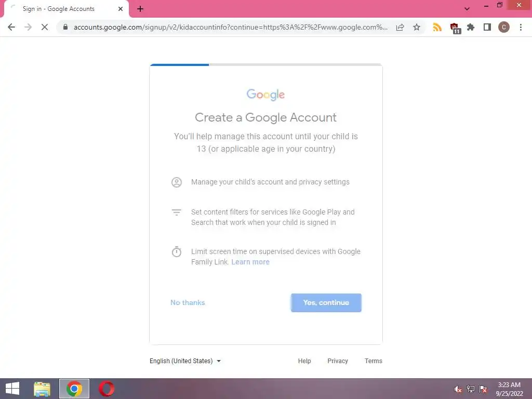Click the account person icon

pos(177,182)
